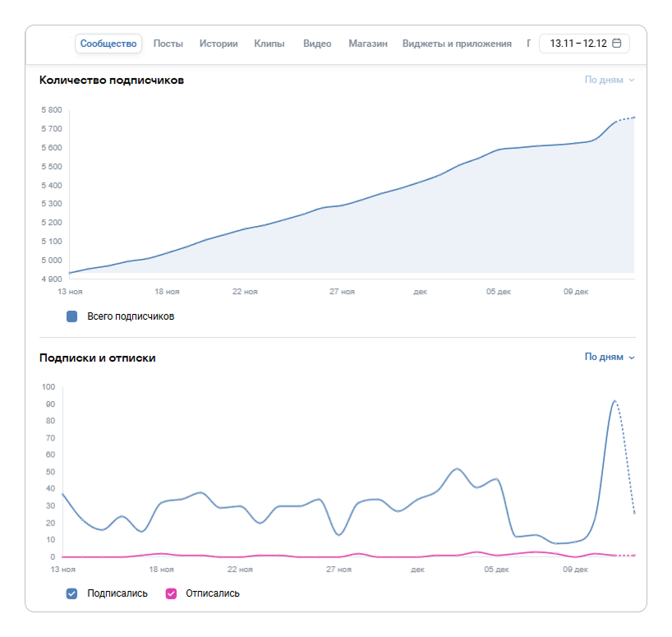This screenshot has height=637, width=672.
Task: Toggle the Отписались series checkbox
Action: [171, 593]
